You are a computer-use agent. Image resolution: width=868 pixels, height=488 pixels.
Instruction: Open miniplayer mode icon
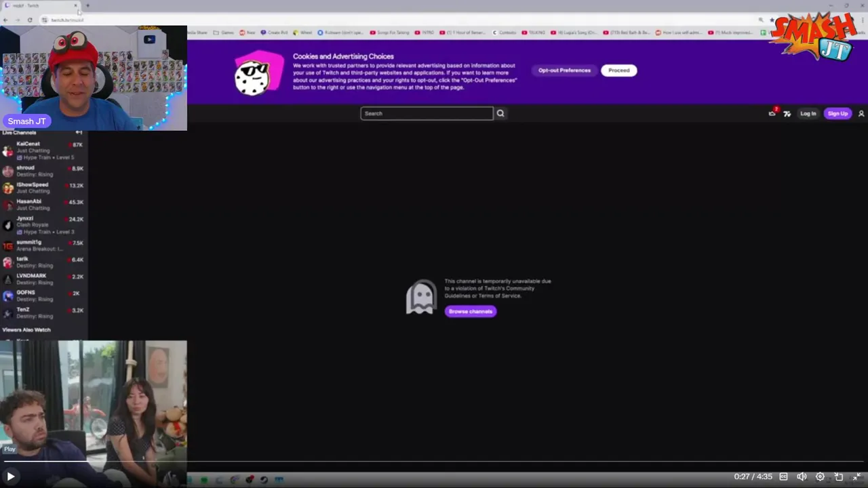(x=839, y=476)
